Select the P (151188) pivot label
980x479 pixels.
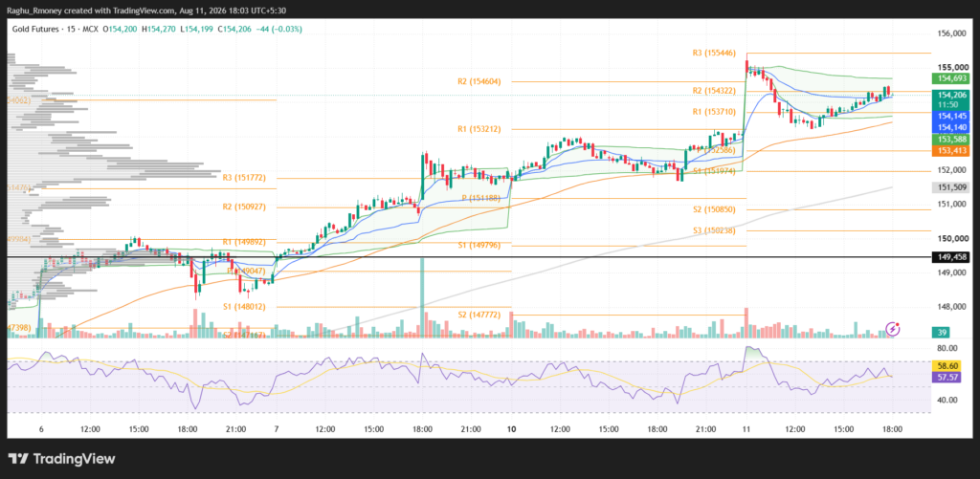pos(482,198)
